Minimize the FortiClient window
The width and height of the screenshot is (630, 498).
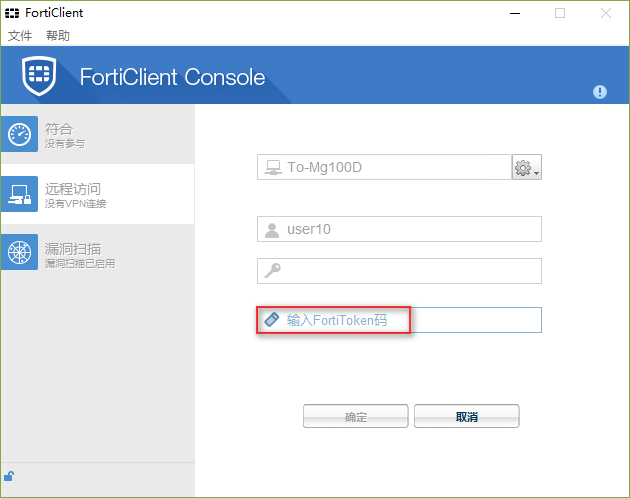click(x=515, y=13)
